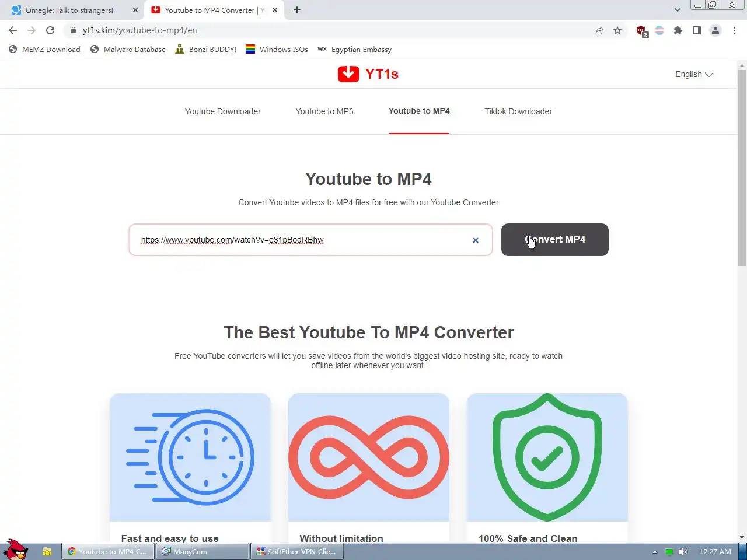The height and width of the screenshot is (560, 747).
Task: Click the green shield checkmark image
Action: point(547,457)
